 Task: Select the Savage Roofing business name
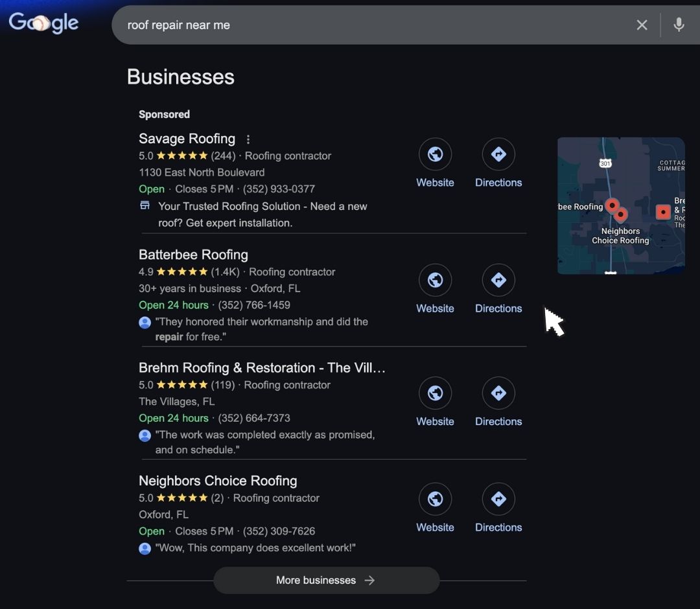pos(187,139)
